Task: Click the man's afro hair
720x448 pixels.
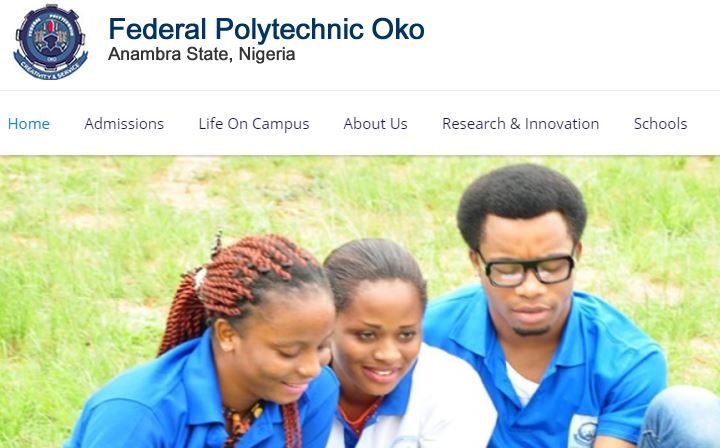Action: click(521, 204)
